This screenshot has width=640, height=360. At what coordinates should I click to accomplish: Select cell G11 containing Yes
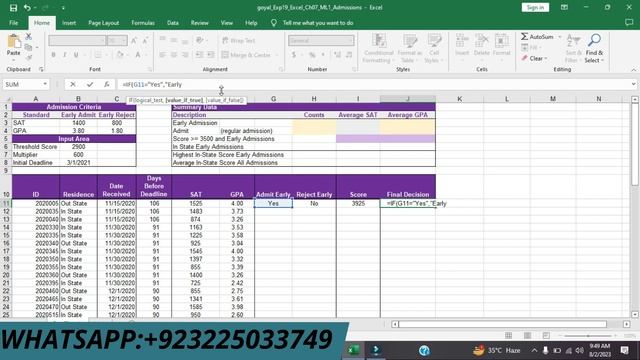(x=273, y=203)
